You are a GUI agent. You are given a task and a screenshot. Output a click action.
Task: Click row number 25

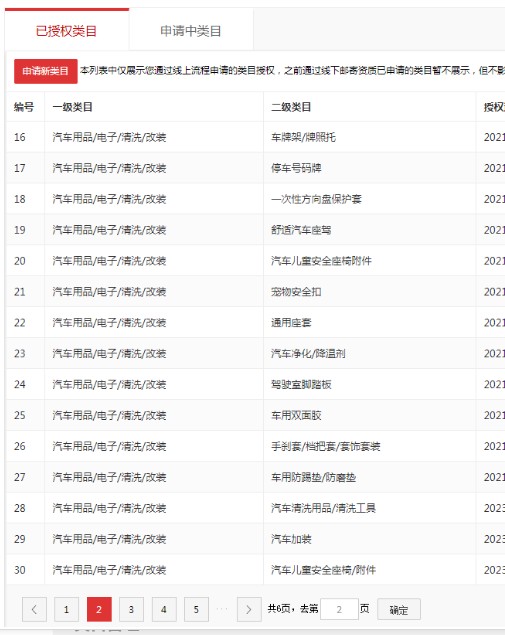pyautogui.click(x=20, y=415)
